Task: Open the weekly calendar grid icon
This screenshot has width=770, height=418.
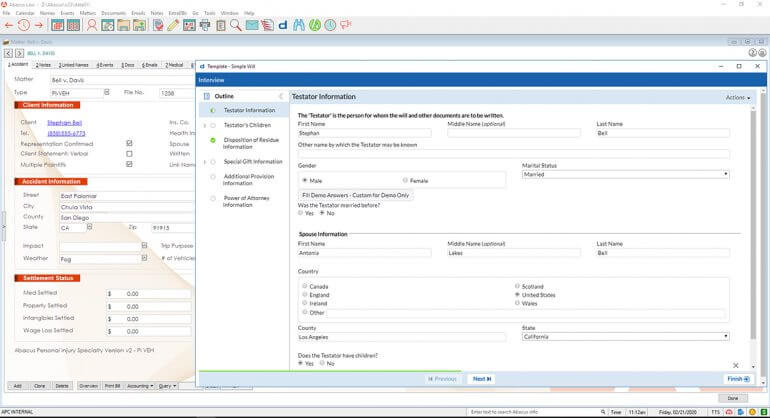Action: pos(74,25)
